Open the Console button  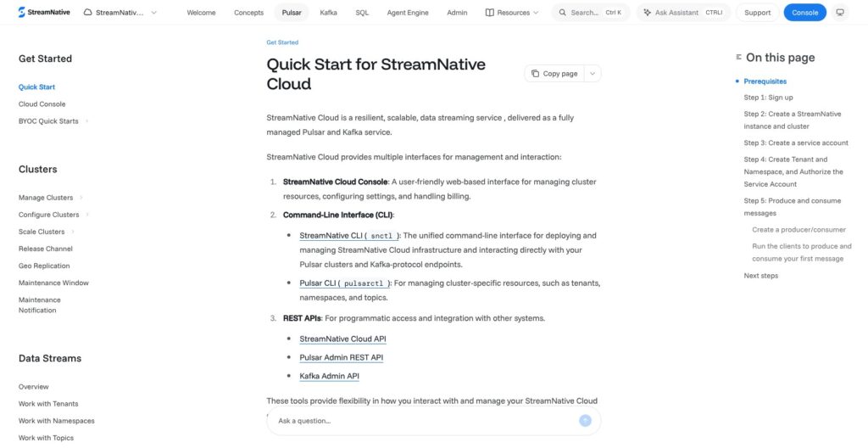(x=805, y=12)
